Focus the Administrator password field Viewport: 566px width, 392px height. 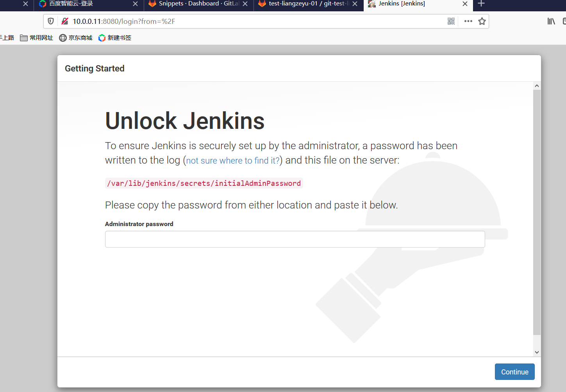coord(295,239)
